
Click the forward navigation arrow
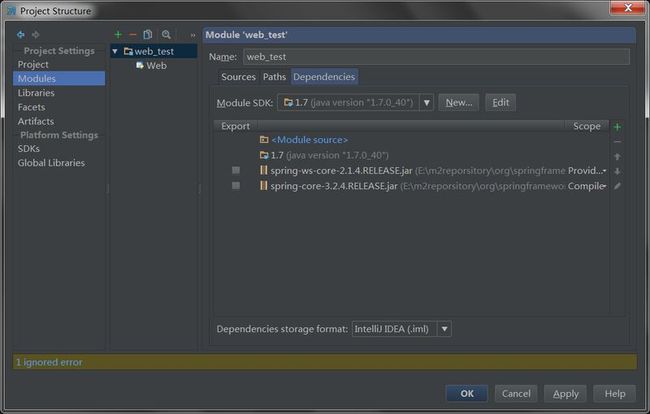click(36, 35)
